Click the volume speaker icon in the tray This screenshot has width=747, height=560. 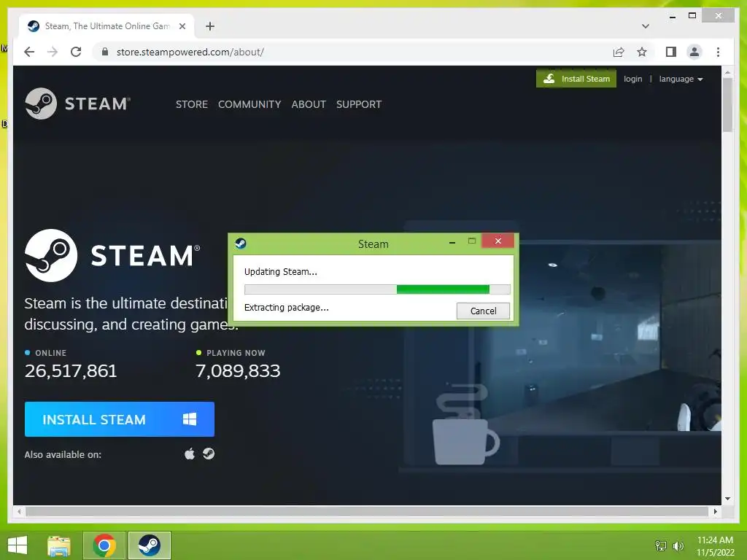pos(678,545)
